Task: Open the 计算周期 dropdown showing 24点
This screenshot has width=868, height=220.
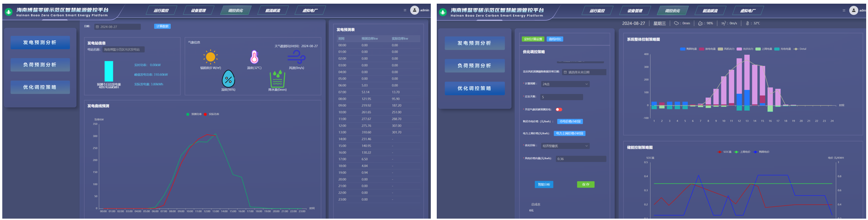Action: tap(565, 84)
